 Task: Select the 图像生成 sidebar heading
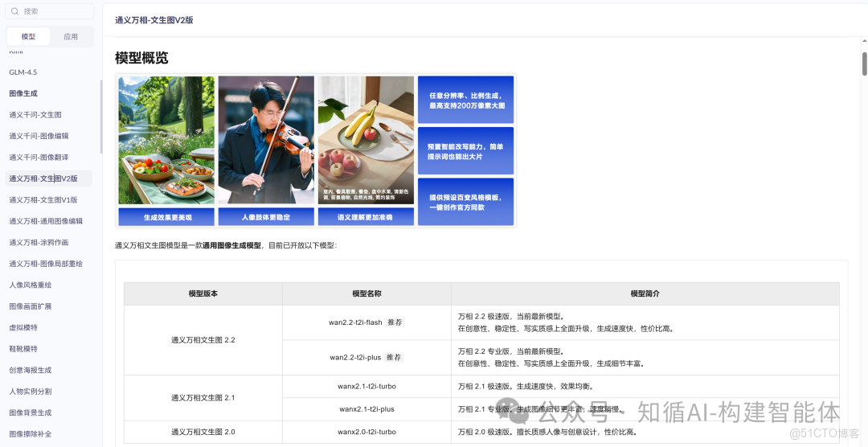tap(23, 93)
